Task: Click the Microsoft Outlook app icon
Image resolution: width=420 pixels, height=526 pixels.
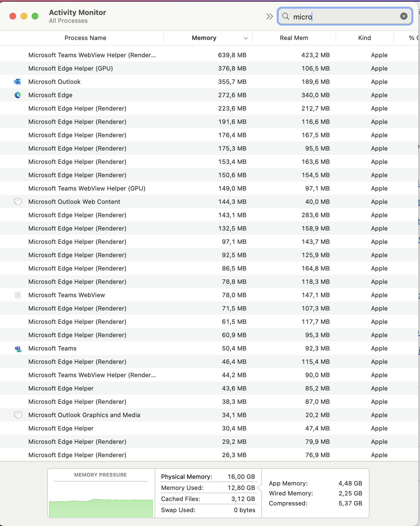Action: click(18, 82)
